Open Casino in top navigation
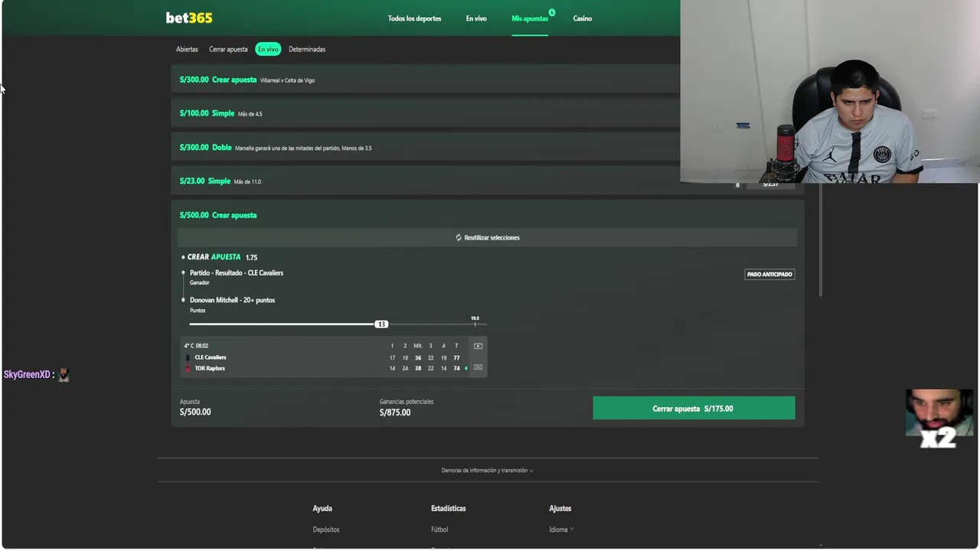 (x=583, y=18)
